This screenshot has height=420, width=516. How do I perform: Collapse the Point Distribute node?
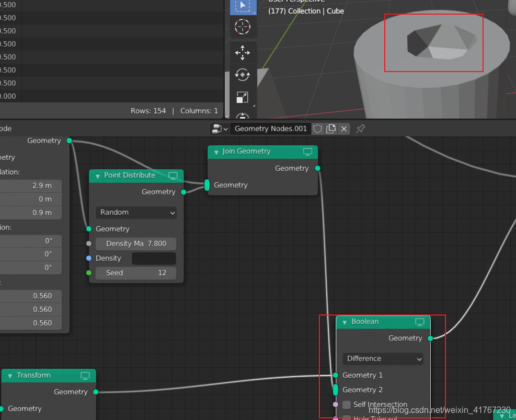98,176
